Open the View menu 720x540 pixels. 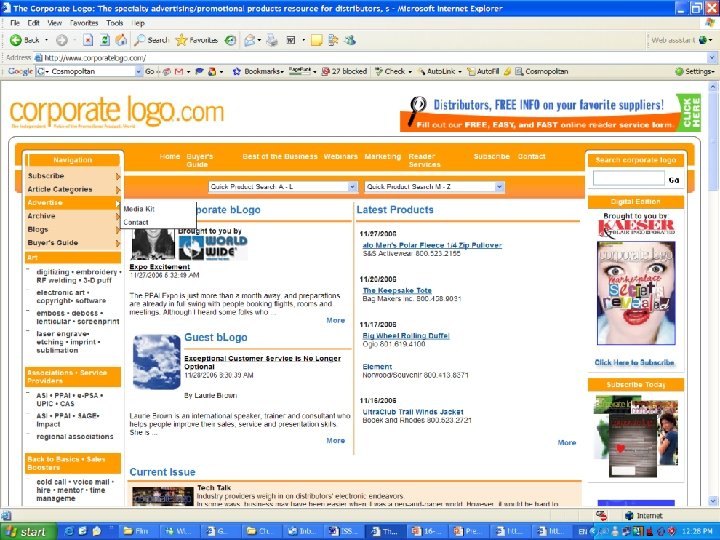tap(54, 23)
